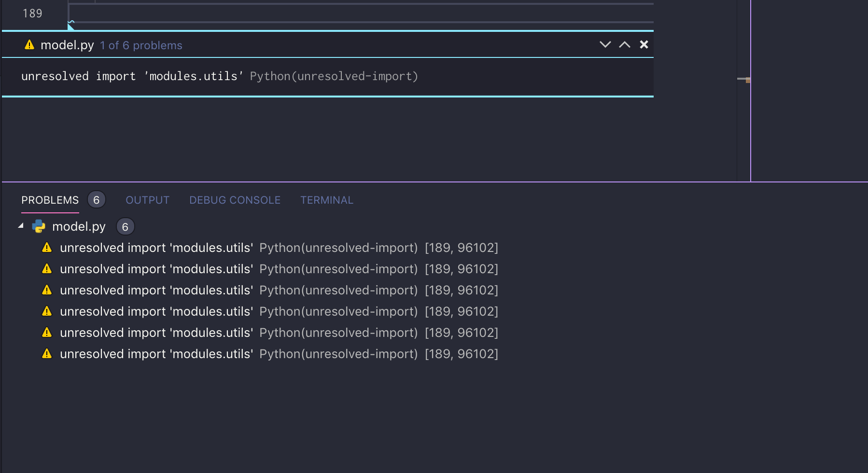
Task: Click line number 189 in the gutter
Action: [x=32, y=13]
